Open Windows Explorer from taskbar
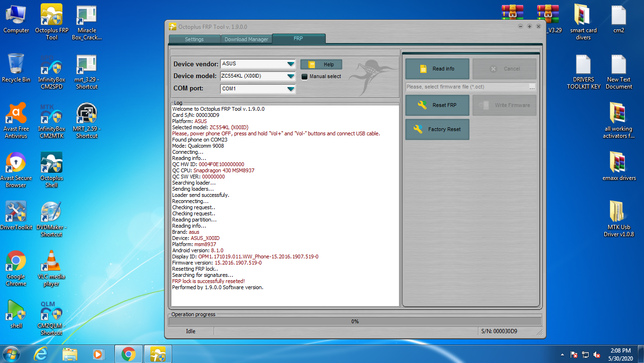This screenshot has height=363, width=644. click(x=70, y=354)
